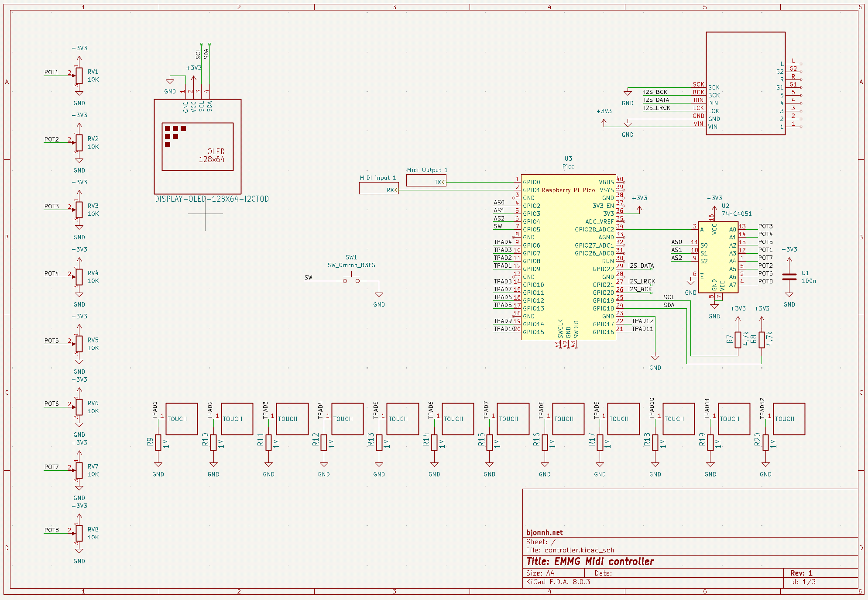This screenshot has height=600, width=868.
Task: Click the VIN pin label inside DAC module
Action: pyautogui.click(x=713, y=127)
